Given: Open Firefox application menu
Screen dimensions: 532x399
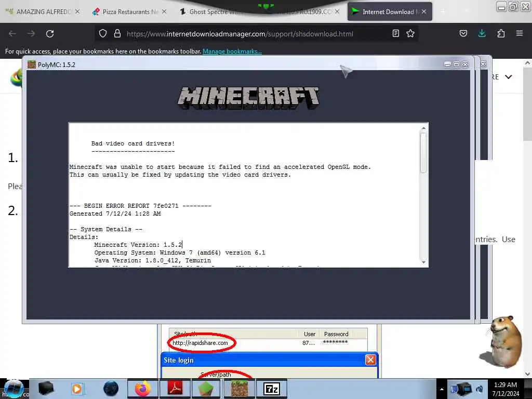Looking at the screenshot, I should pyautogui.click(x=520, y=33).
